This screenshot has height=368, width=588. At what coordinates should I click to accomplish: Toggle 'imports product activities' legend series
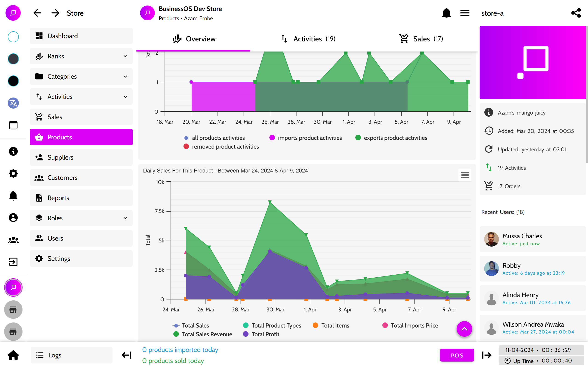click(305, 138)
